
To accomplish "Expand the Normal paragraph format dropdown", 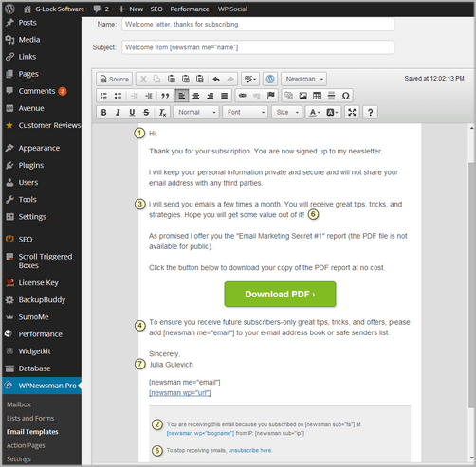I will pos(196,112).
